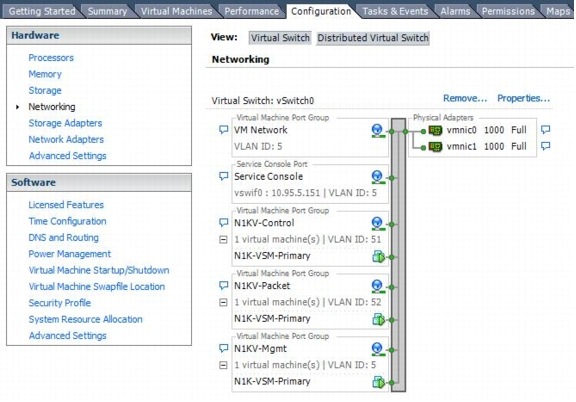Image resolution: width=576 pixels, height=402 pixels.
Task: Collapse the N1KV-Packet virtual machine list
Action: [x=223, y=302]
